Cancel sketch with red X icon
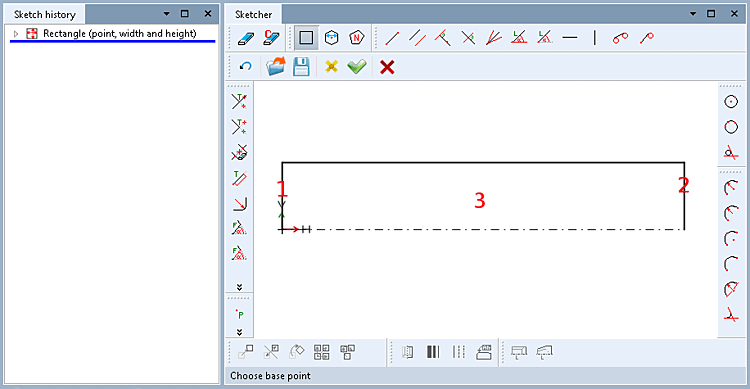This screenshot has height=389, width=750. click(x=387, y=67)
